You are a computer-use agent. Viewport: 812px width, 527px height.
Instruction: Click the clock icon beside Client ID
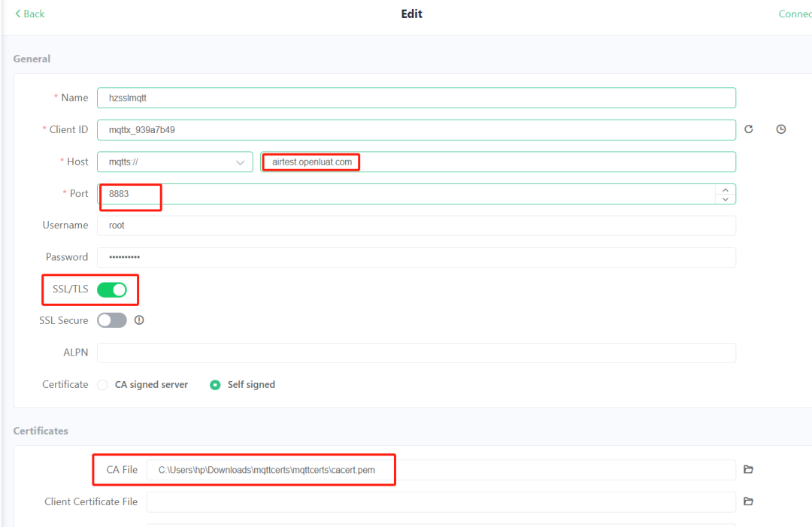click(x=781, y=129)
